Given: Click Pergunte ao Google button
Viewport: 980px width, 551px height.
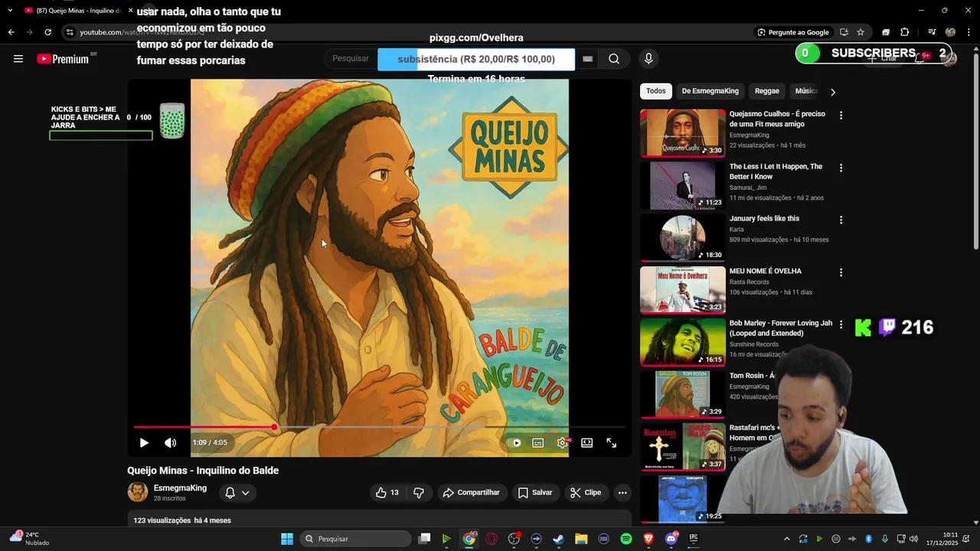Looking at the screenshot, I should coord(793,32).
